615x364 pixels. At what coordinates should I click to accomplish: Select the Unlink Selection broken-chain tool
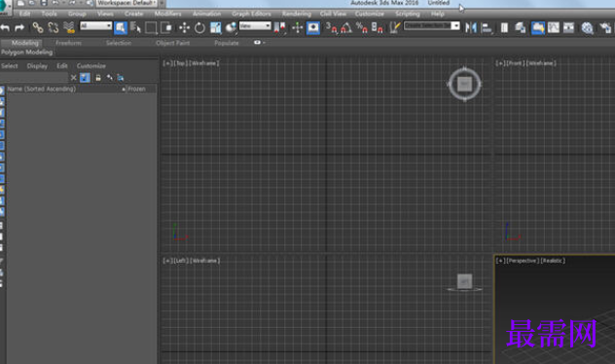click(54, 27)
